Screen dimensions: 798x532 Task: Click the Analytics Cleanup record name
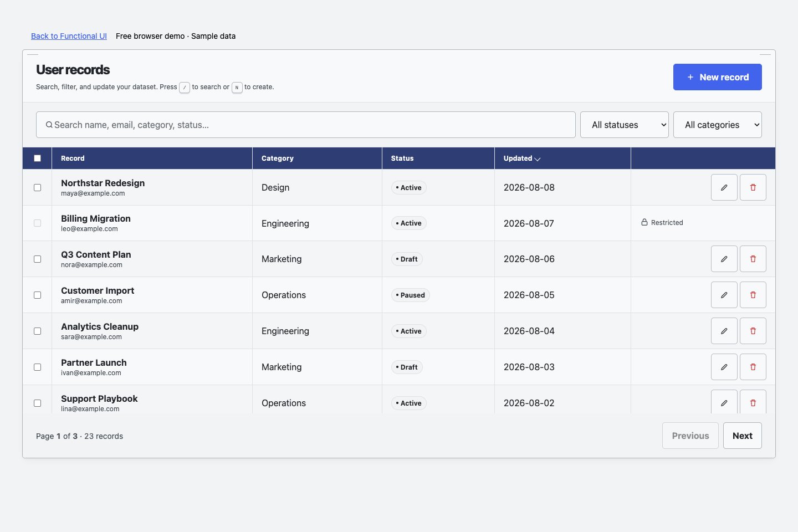point(100,326)
